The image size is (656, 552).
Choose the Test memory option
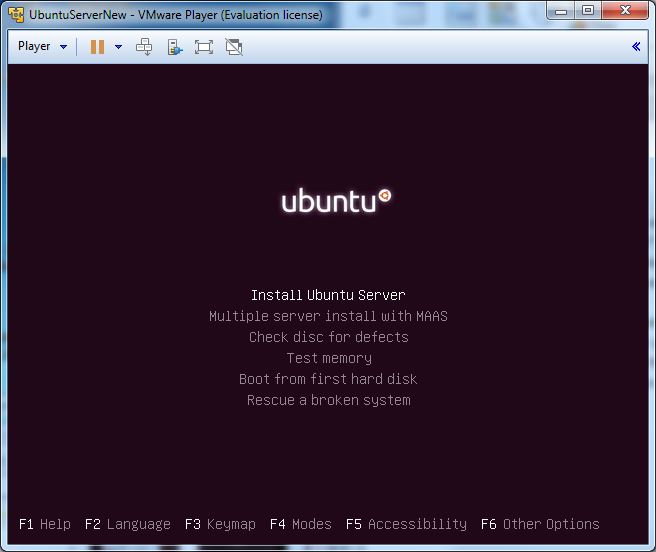(328, 358)
